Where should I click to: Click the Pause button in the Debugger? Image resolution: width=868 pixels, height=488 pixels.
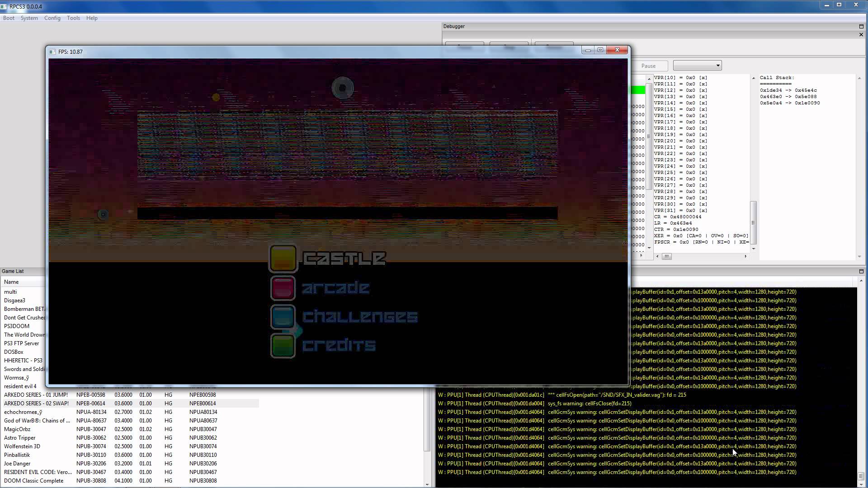coord(648,66)
